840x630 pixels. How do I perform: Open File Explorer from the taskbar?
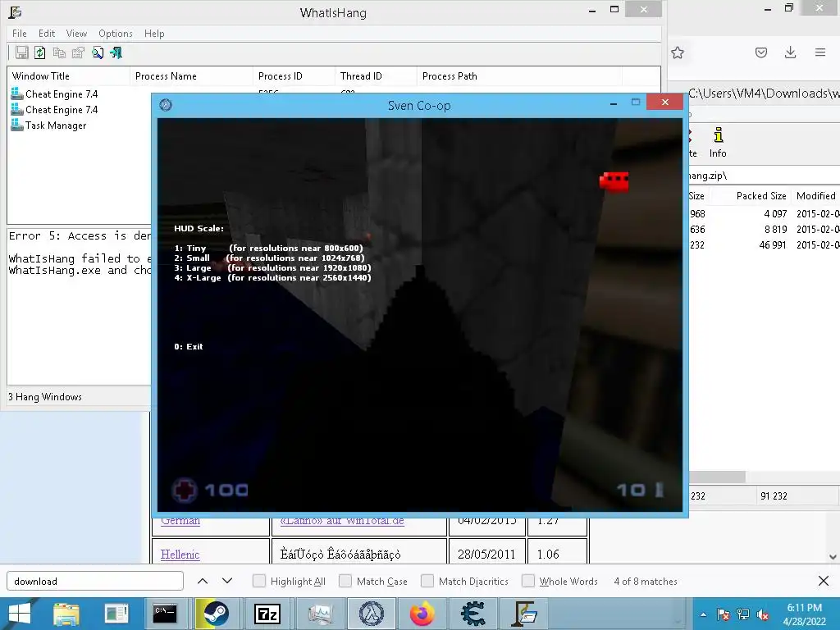pyautogui.click(x=66, y=614)
